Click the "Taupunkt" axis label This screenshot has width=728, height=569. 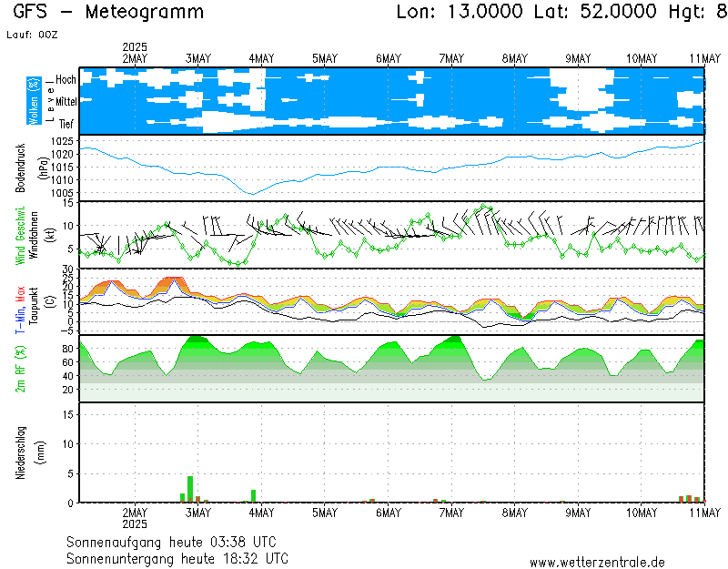(34, 306)
